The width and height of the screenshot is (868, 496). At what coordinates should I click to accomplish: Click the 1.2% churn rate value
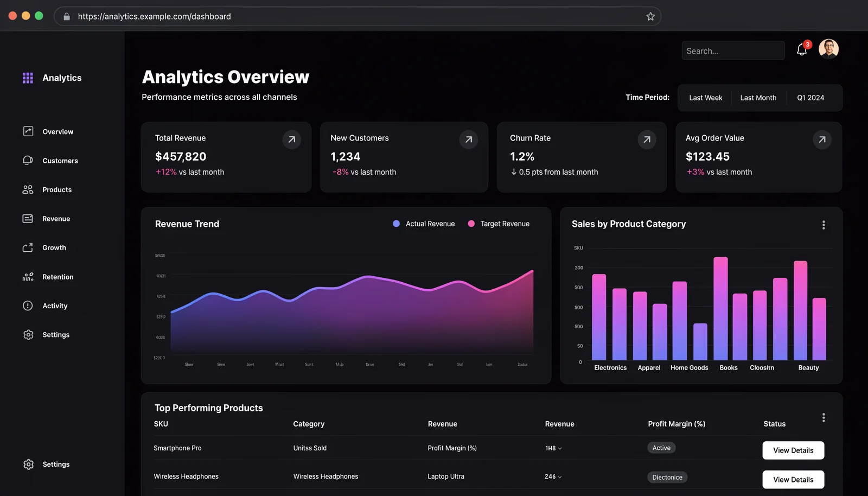tap(522, 156)
